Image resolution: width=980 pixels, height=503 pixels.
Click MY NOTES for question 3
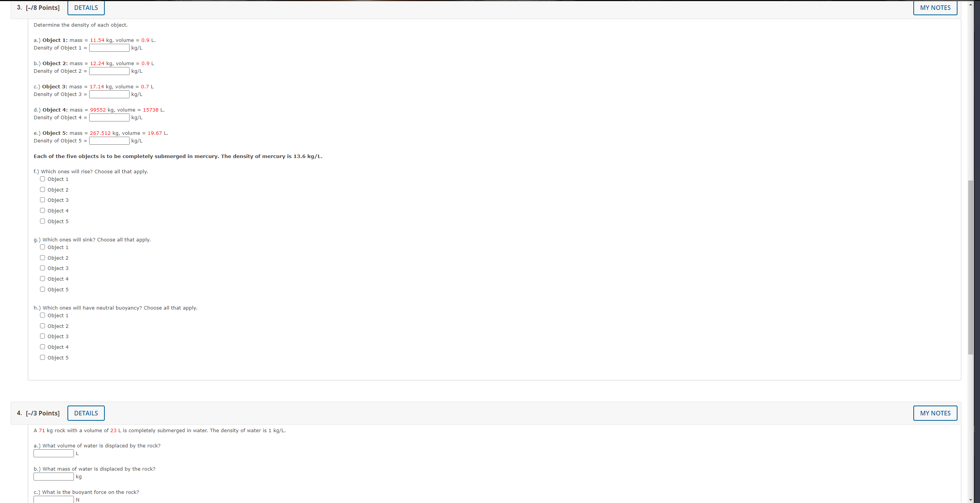[x=935, y=8]
